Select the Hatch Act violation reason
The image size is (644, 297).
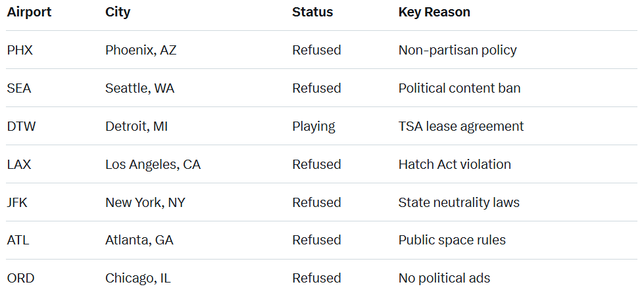click(455, 164)
